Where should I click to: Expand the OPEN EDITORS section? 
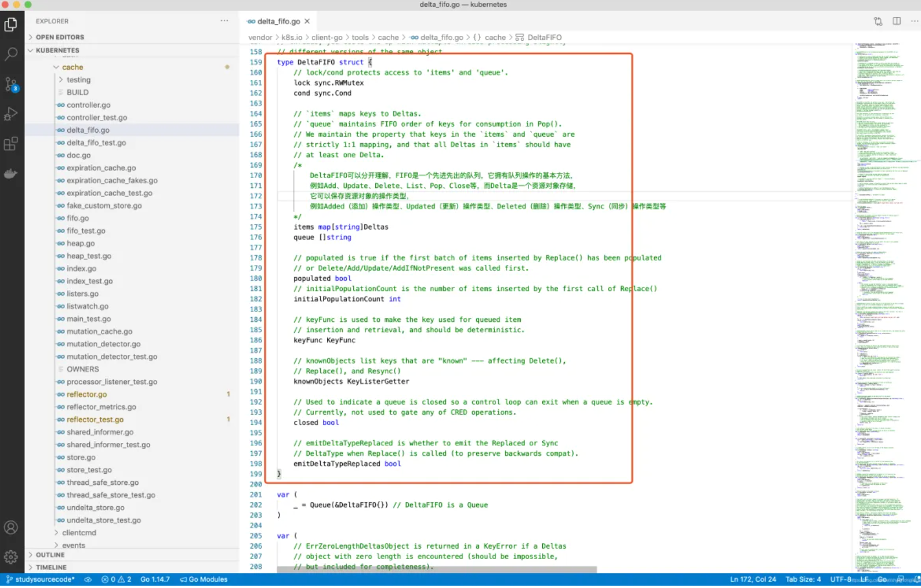pos(59,37)
